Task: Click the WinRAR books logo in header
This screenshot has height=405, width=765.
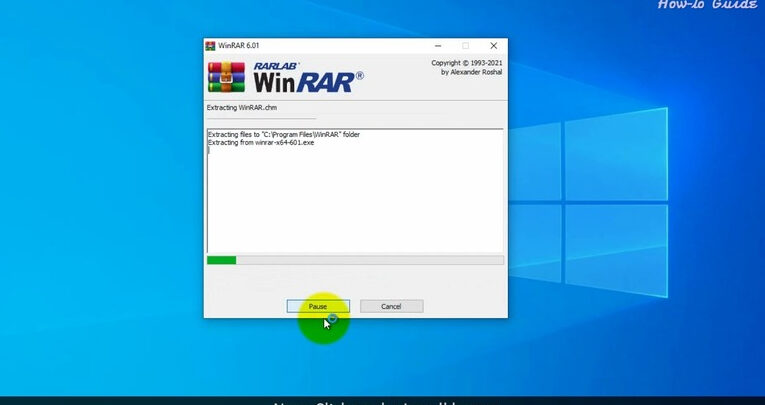Action: coord(226,77)
